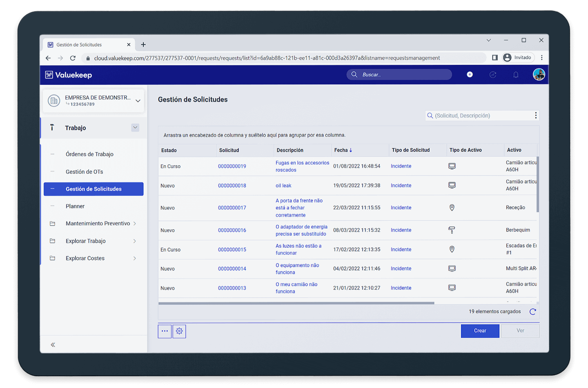
Task: Expand the company selector dropdown
Action: [138, 101]
